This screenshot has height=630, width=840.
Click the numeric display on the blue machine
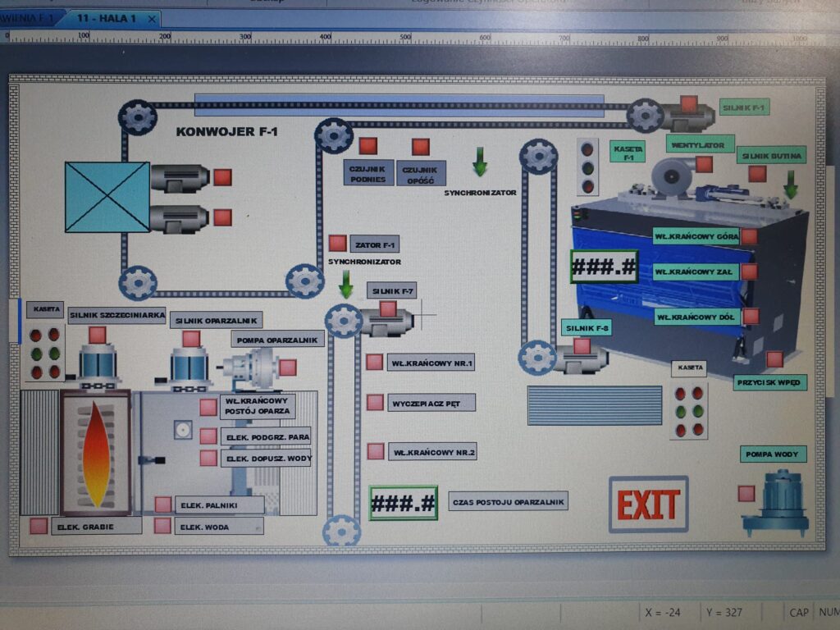(604, 267)
